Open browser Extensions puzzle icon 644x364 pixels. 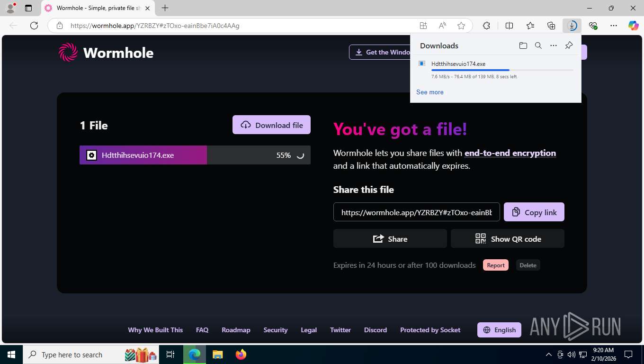click(486, 26)
